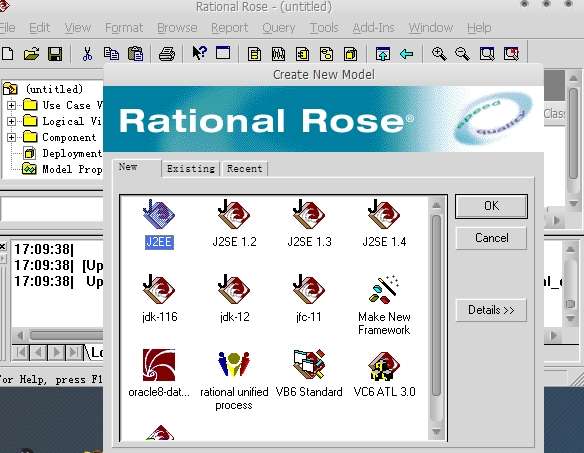This screenshot has width=584, height=453.
Task: Choose the jdk-116 framework icon
Action: pyautogui.click(x=159, y=289)
